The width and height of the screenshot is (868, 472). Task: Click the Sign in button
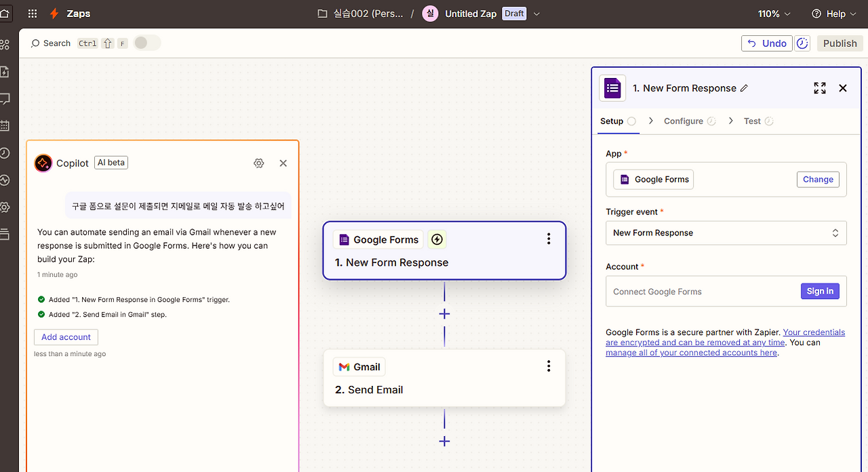click(x=820, y=292)
